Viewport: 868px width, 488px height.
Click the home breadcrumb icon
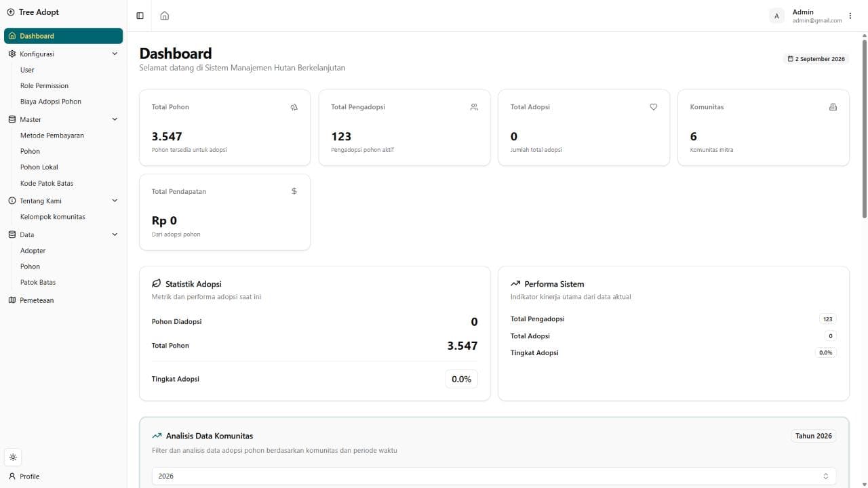point(164,16)
